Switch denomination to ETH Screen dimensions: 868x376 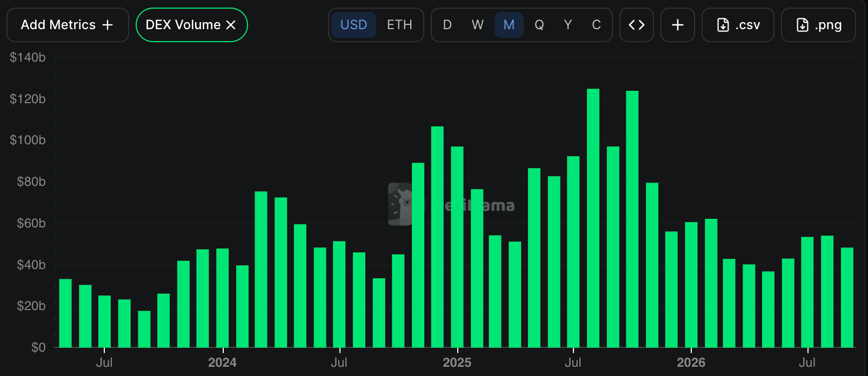(399, 25)
